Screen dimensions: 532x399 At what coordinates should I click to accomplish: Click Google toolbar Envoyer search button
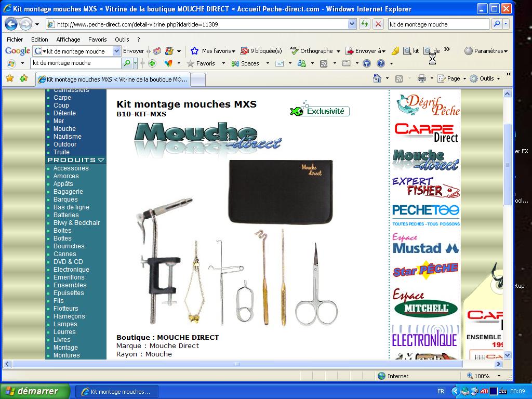(134, 51)
